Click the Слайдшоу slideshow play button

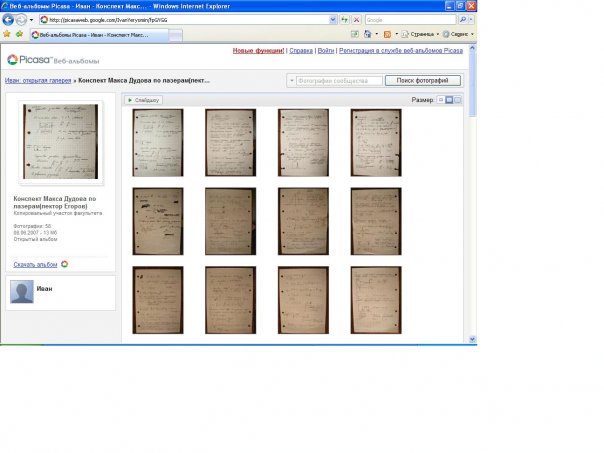[143, 100]
